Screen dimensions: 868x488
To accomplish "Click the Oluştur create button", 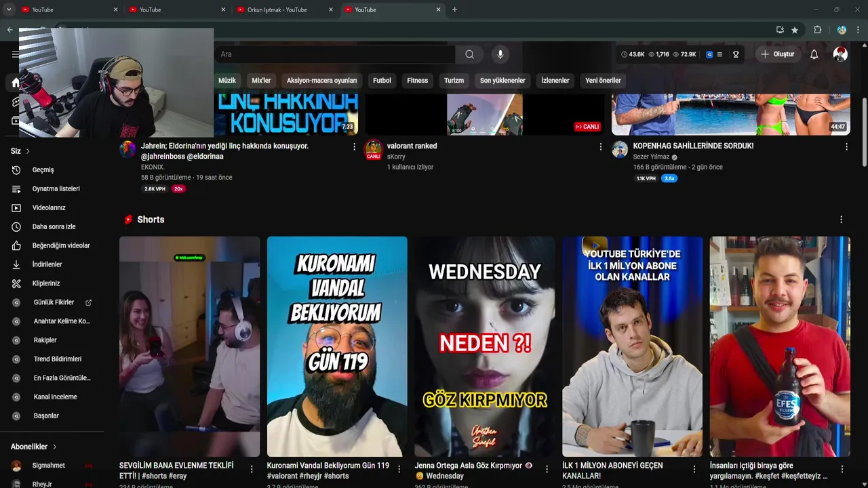I will (777, 54).
